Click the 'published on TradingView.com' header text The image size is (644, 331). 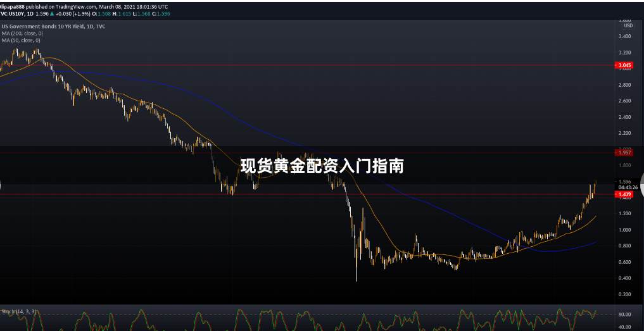[x=61, y=7]
